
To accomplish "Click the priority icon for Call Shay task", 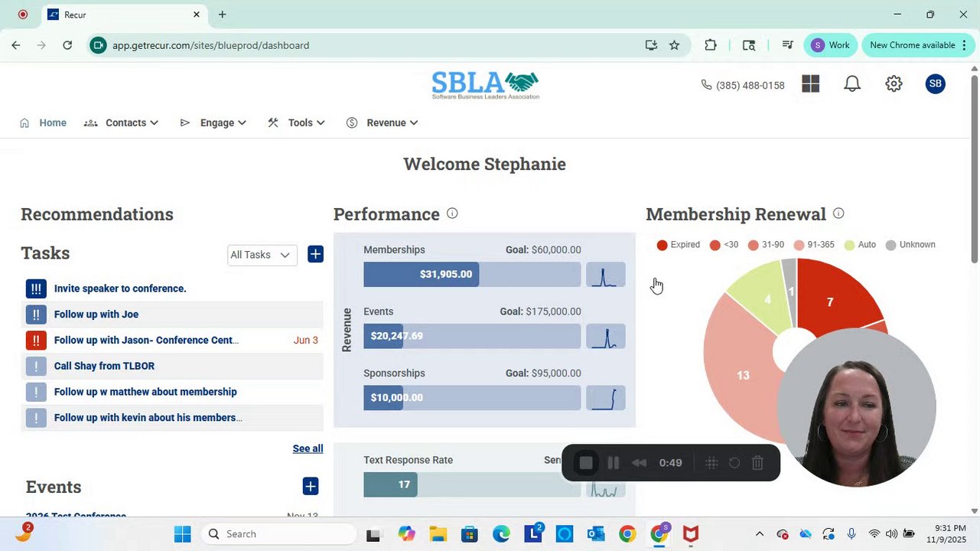I will [36, 366].
